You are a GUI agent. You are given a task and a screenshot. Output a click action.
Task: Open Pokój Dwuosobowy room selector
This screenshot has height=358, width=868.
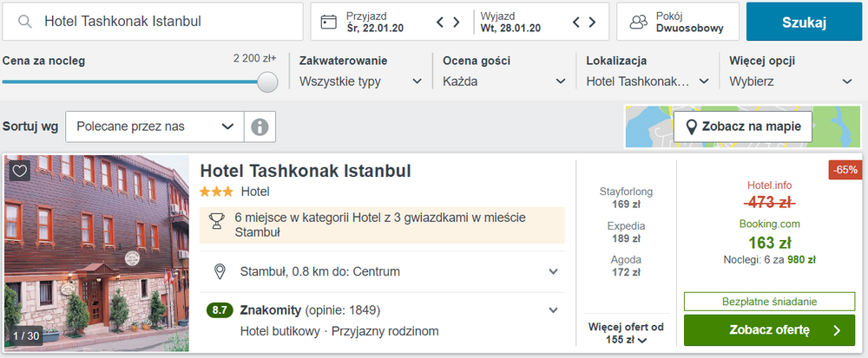click(678, 22)
